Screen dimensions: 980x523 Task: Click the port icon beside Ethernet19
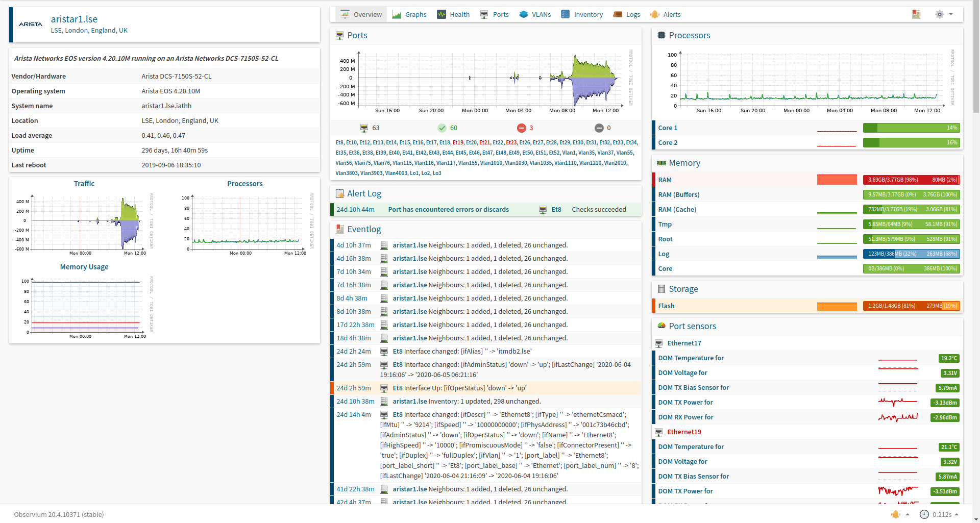(658, 432)
